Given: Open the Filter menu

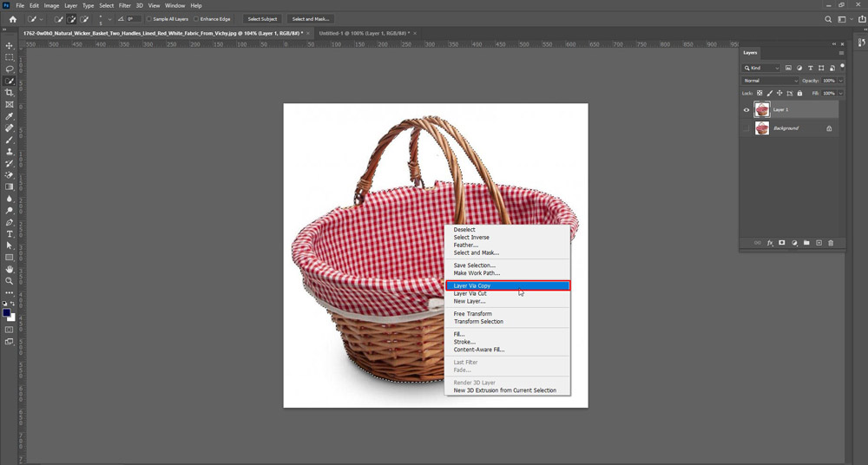Looking at the screenshot, I should pyautogui.click(x=124, y=5).
